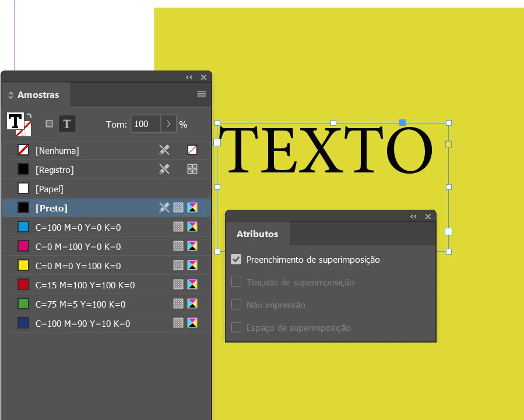Click the none icon at right of [Nenhuma]
Screen dimensions: 524x420
click(x=192, y=150)
